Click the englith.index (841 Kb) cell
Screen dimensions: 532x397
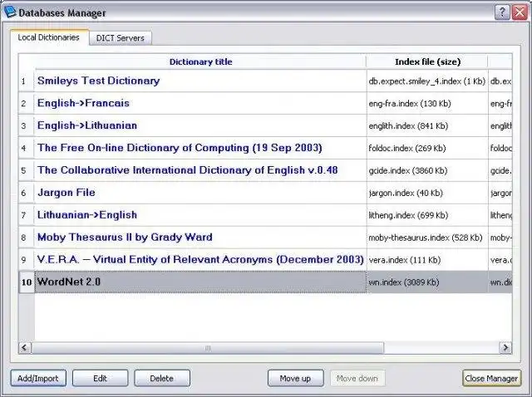point(427,125)
